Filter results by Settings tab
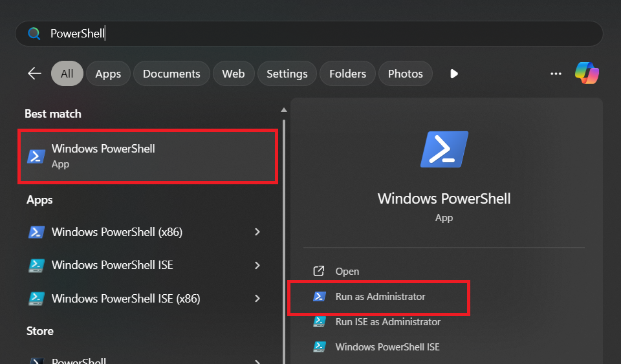The width and height of the screenshot is (621, 364). tap(287, 74)
